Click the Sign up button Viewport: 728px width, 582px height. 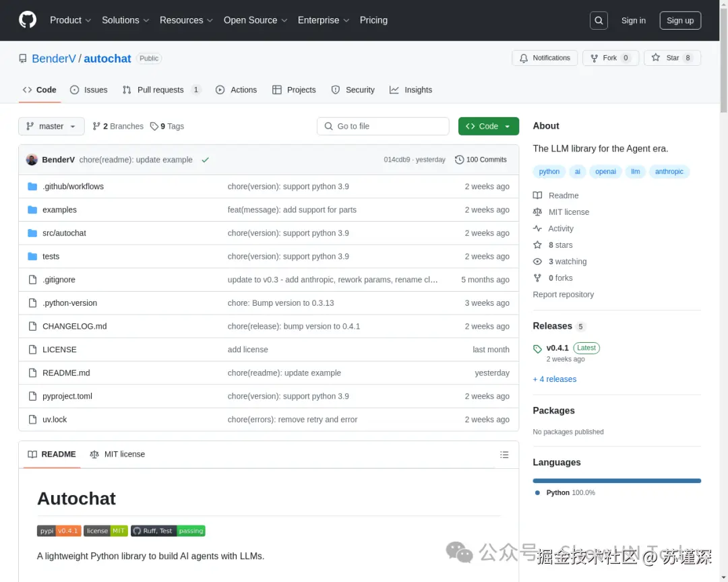pyautogui.click(x=680, y=20)
